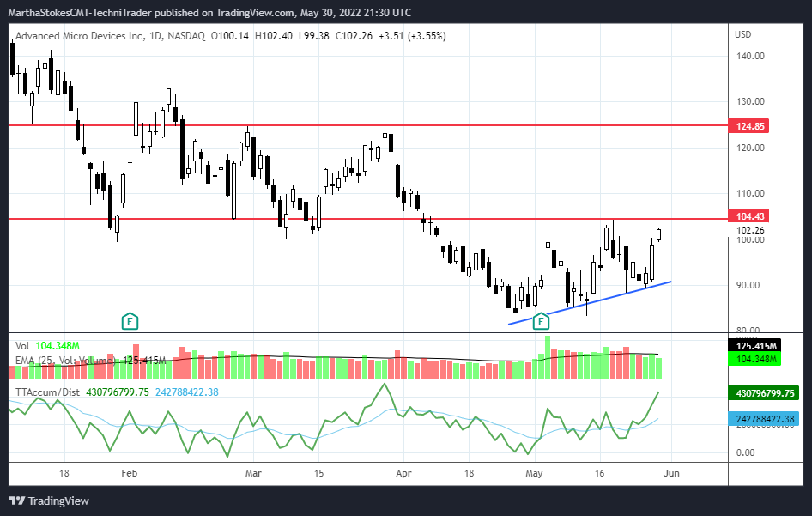Click the February earnings E marker
The height and width of the screenshot is (516, 812).
130,321
